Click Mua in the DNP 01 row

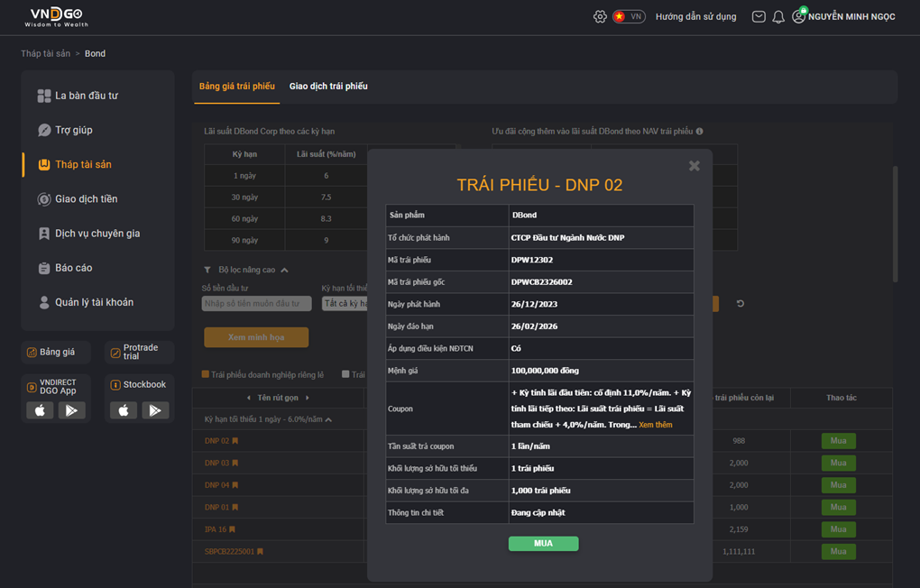click(x=839, y=507)
